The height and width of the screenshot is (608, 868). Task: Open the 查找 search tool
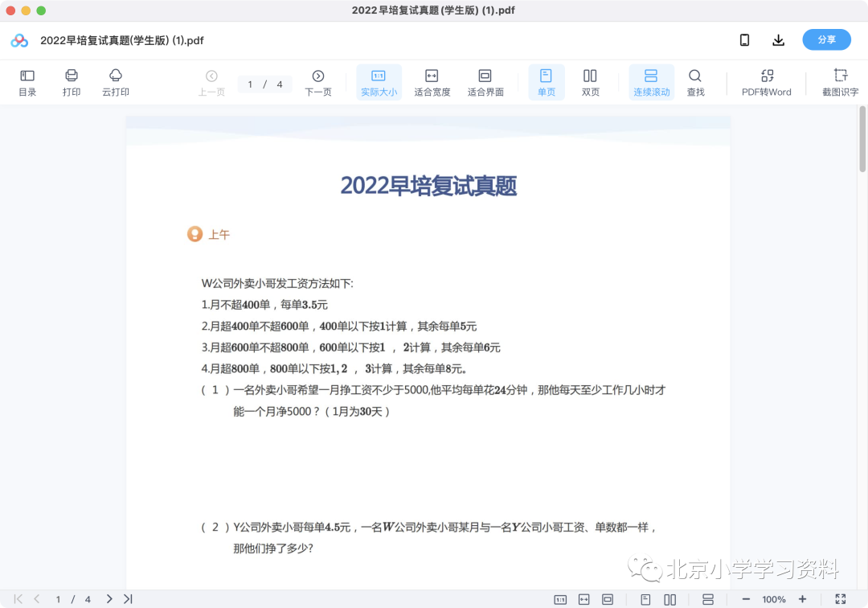[695, 83]
